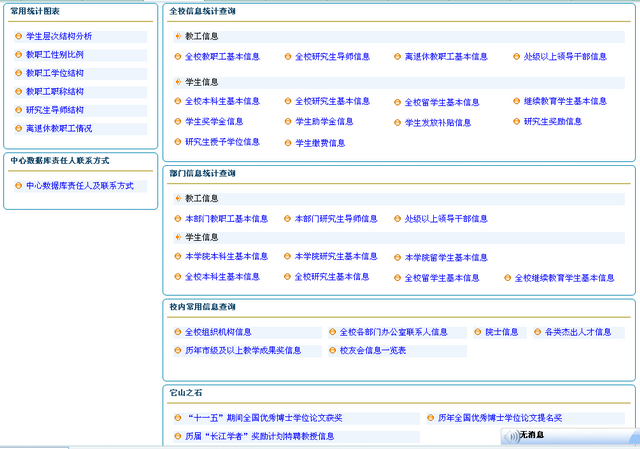This screenshot has height=449, width=640.
Task: Click the bullet icon before 离退休教职工情况
Action: pos(18,129)
